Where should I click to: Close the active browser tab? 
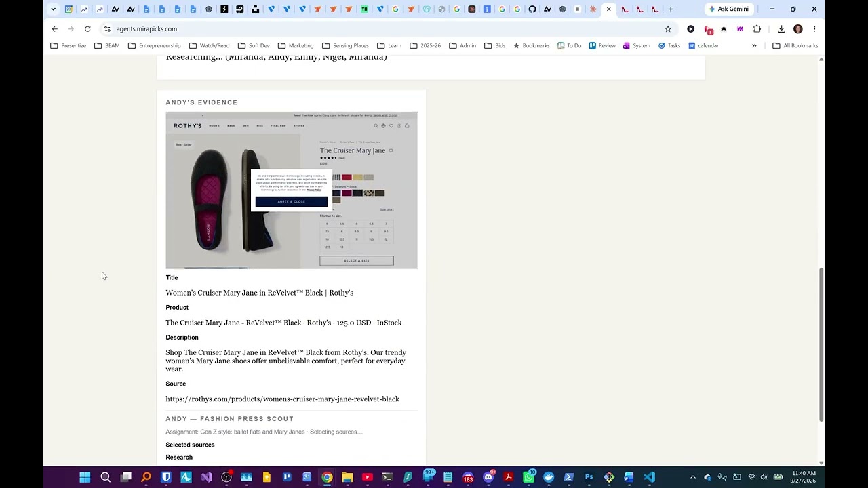608,9
